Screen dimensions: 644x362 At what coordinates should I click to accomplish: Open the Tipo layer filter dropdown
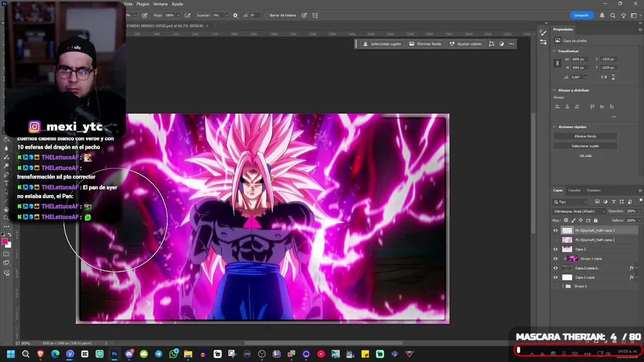[570, 202]
